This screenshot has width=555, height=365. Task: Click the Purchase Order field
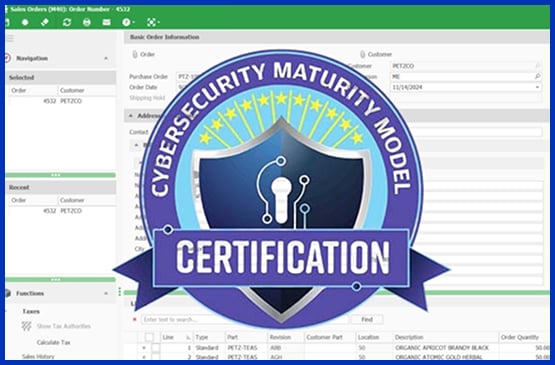tap(187, 76)
